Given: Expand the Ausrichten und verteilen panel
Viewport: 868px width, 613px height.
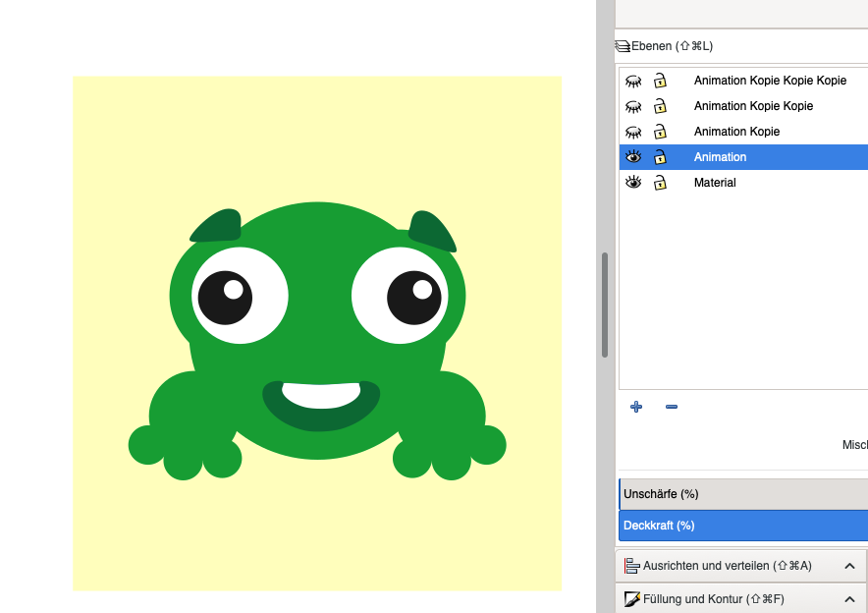Looking at the screenshot, I should coord(849,566).
